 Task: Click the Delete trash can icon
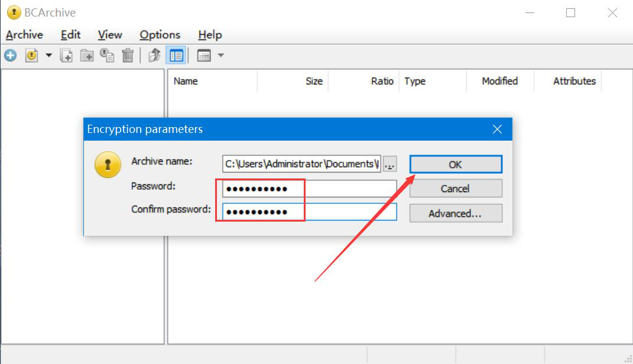(128, 56)
